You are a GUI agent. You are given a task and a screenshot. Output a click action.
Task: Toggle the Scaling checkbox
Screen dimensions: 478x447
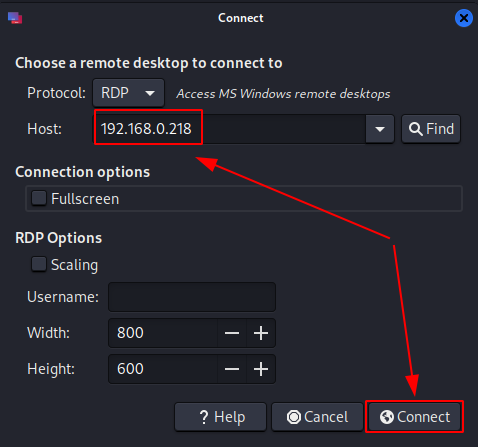(39, 264)
